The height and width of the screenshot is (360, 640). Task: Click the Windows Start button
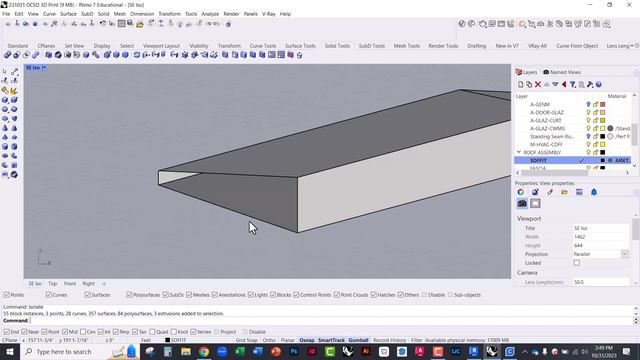pos(10,351)
